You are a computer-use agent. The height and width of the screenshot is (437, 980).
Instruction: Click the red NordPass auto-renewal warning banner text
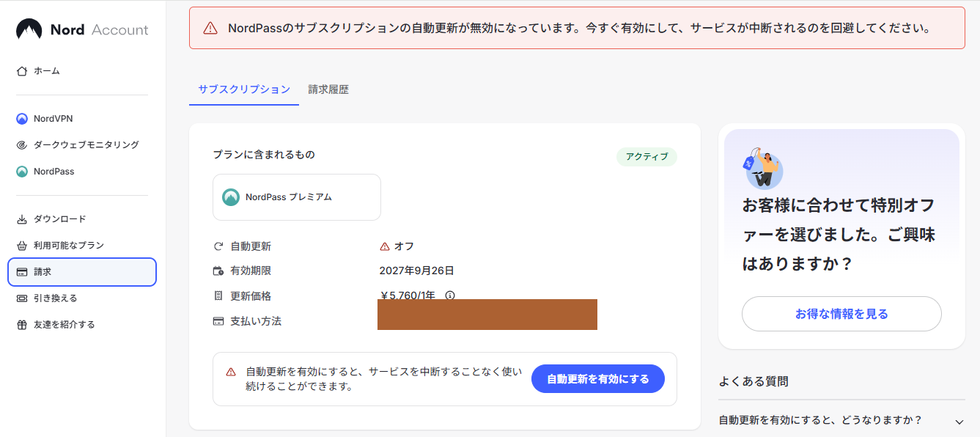pos(579,28)
